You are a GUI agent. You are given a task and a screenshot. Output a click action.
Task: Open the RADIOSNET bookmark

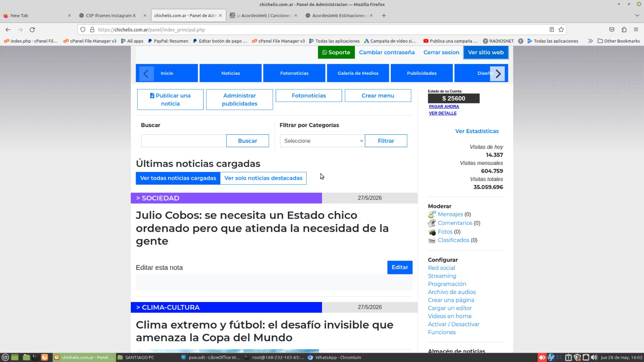(498, 41)
